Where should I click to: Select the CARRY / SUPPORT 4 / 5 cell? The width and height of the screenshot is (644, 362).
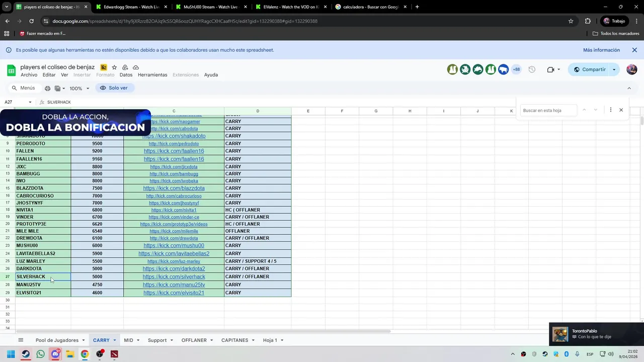click(x=258, y=261)
